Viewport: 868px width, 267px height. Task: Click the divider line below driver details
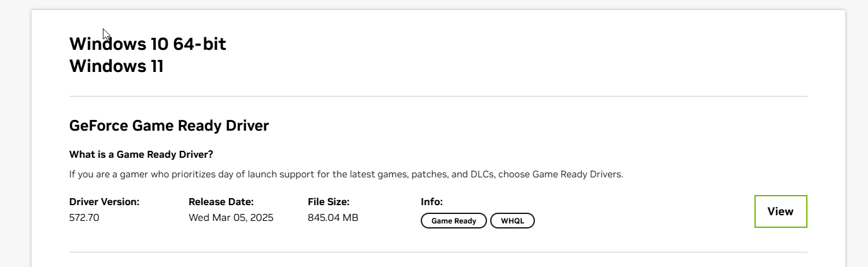coord(438,252)
